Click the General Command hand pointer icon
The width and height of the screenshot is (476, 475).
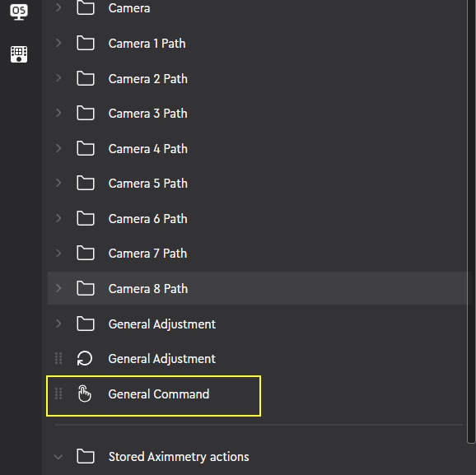point(84,394)
